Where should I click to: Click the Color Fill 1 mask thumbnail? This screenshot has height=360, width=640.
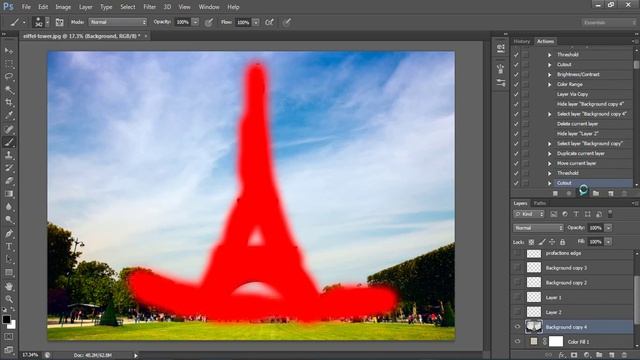click(556, 341)
